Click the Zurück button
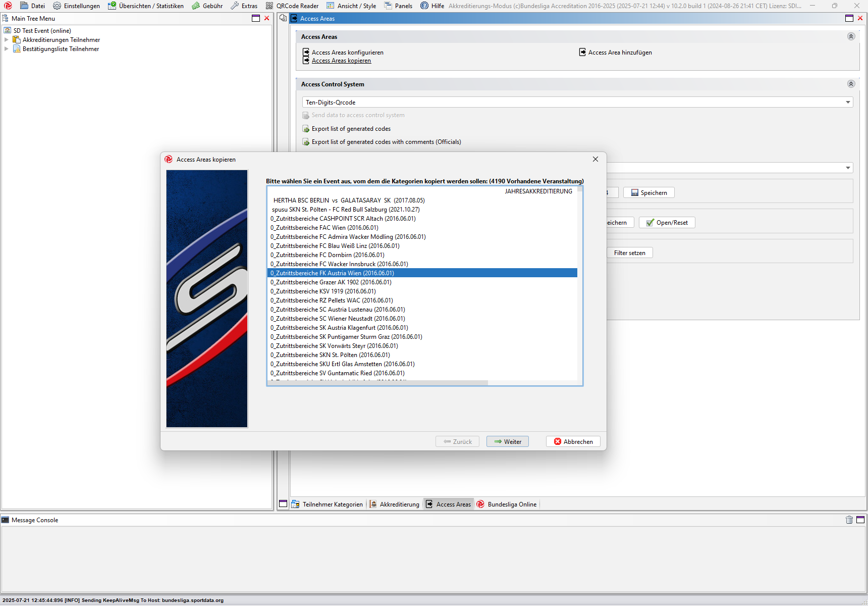Image resolution: width=868 pixels, height=606 pixels. 457,441
